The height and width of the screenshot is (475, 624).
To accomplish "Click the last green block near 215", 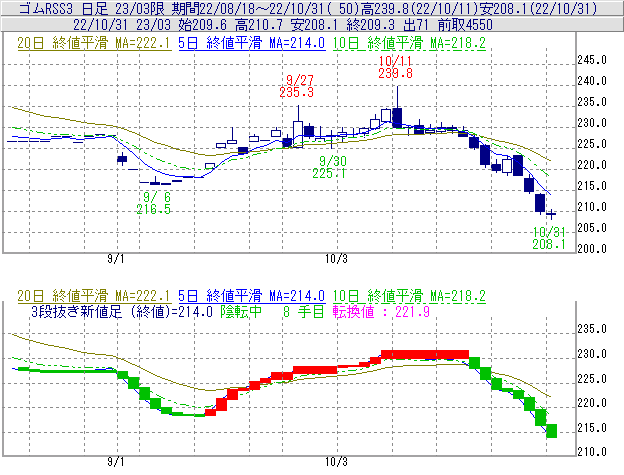I will 552,431.
